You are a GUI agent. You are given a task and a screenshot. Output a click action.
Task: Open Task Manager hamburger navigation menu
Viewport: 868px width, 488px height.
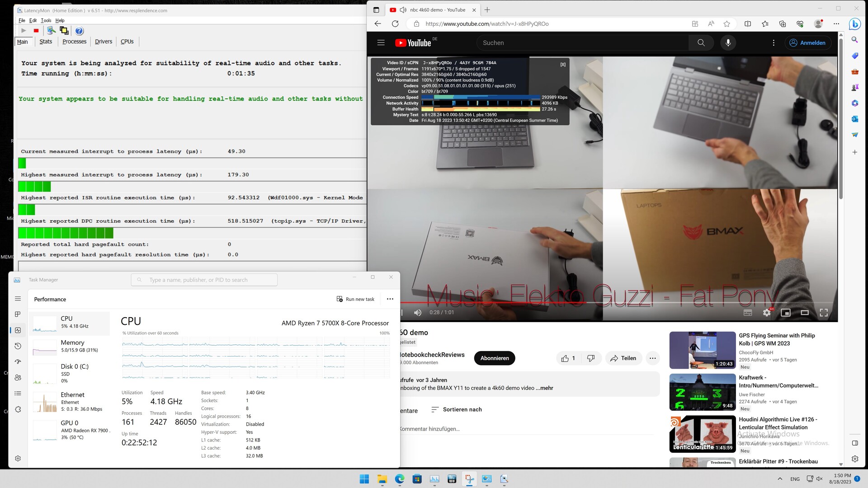[x=18, y=299]
